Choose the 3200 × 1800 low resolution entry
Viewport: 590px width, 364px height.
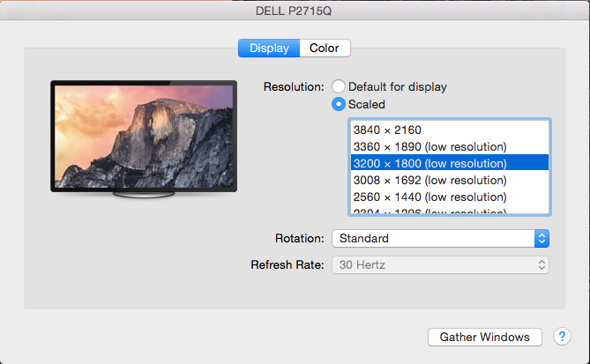pyautogui.click(x=450, y=163)
